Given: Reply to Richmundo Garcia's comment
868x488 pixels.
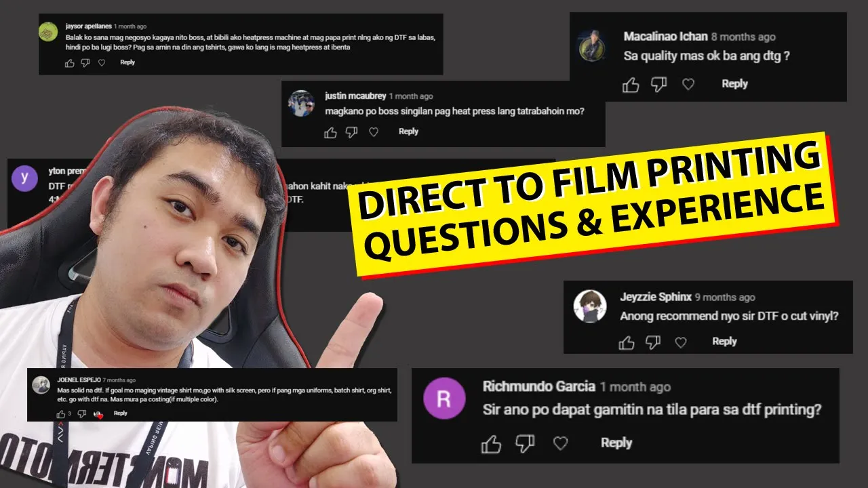Looking at the screenshot, I should pyautogui.click(x=616, y=443).
